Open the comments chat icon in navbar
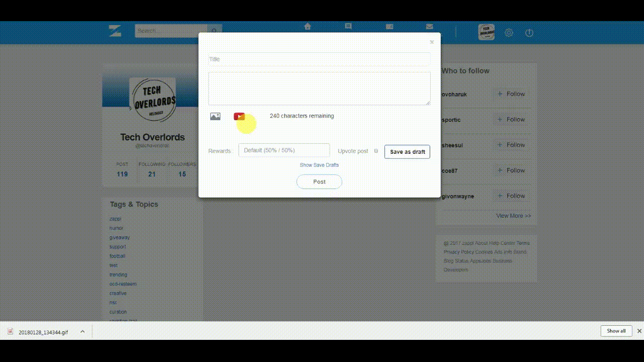Viewport: 644px width, 362px height. coord(348,27)
